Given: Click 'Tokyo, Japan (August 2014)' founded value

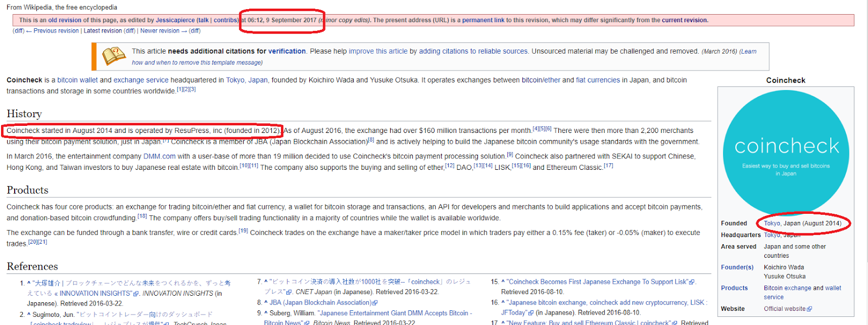Looking at the screenshot, I should pyautogui.click(x=802, y=224).
